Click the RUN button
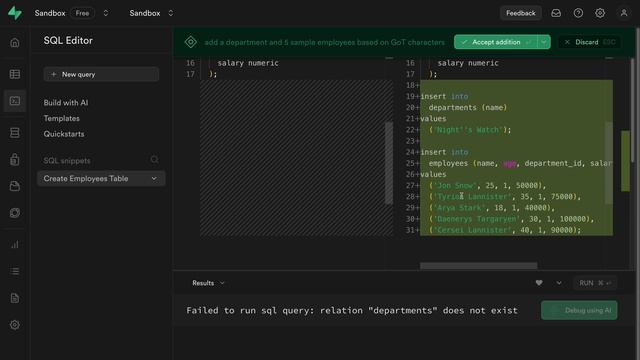Image resolution: width=640 pixels, height=360 pixels. click(595, 283)
